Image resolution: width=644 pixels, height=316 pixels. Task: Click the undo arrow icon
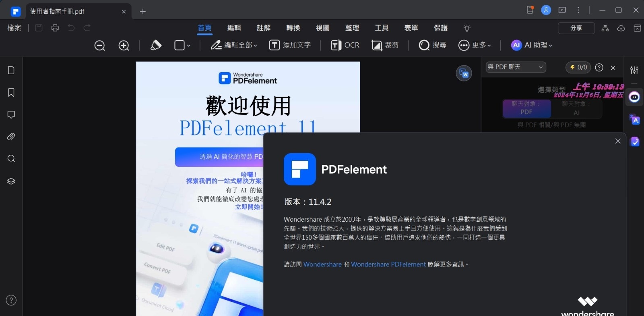pos(71,28)
